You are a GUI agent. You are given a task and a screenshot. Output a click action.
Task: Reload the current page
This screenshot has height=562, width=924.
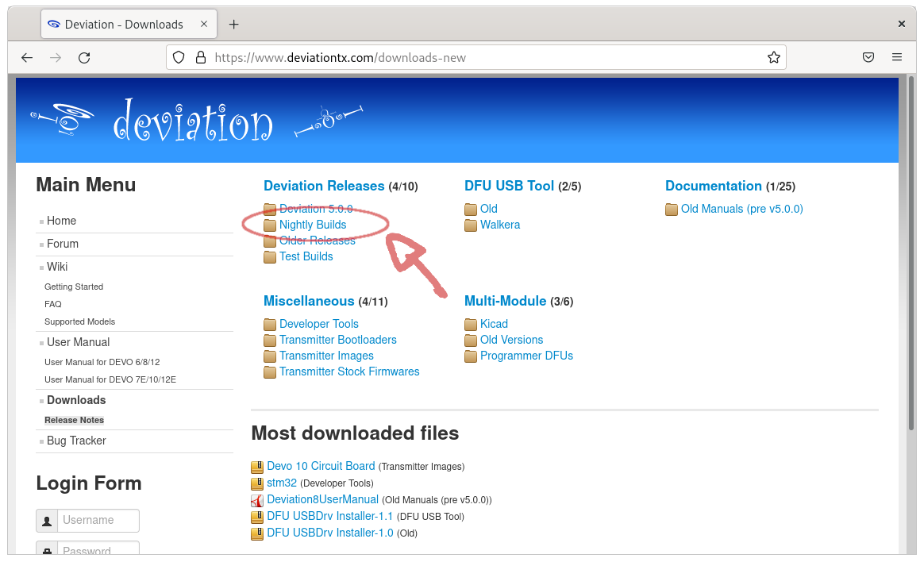(84, 58)
